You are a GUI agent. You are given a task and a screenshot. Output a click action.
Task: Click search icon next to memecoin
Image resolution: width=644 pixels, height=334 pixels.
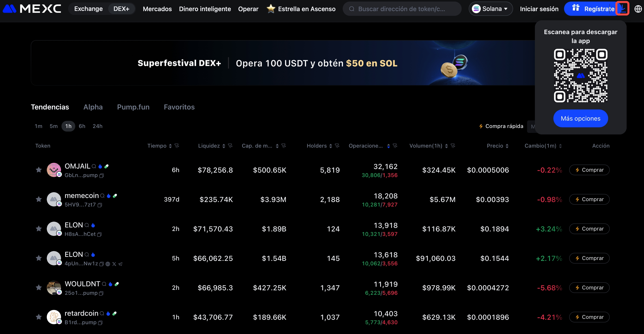coord(102,196)
